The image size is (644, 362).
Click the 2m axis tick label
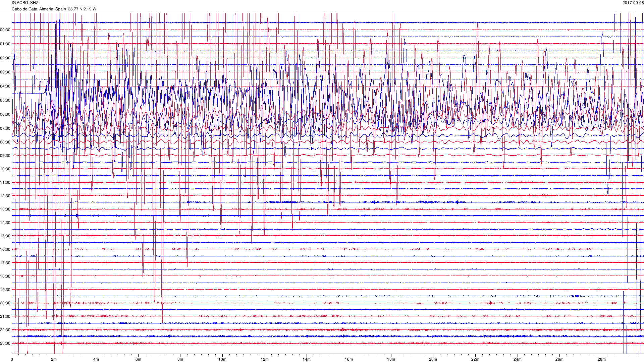click(x=54, y=359)
